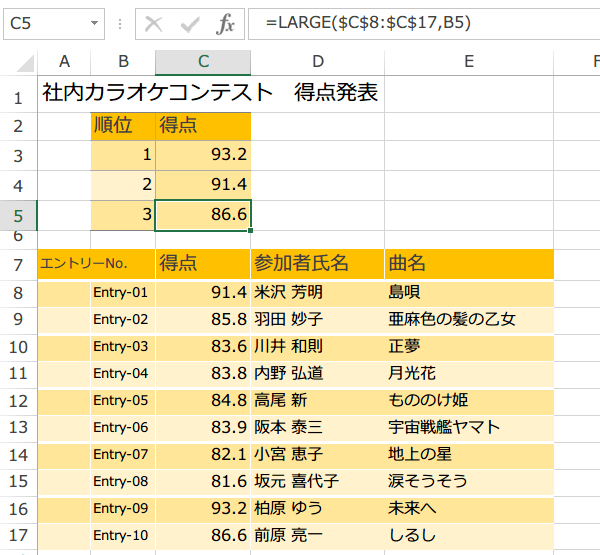Viewport: 600px width, 555px height.
Task: Click the title cell 社内カラオケコンテスト
Action: click(x=157, y=94)
